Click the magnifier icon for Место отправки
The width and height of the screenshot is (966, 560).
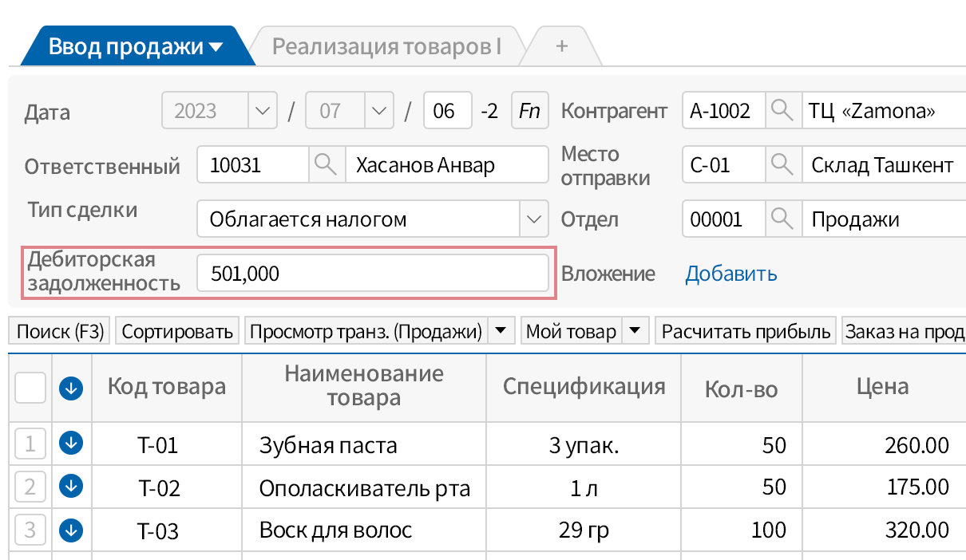tap(782, 164)
